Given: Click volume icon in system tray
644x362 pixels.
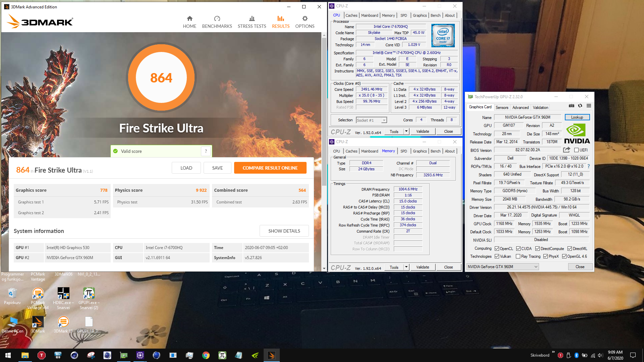Looking at the screenshot, I should pyautogui.click(x=601, y=355).
